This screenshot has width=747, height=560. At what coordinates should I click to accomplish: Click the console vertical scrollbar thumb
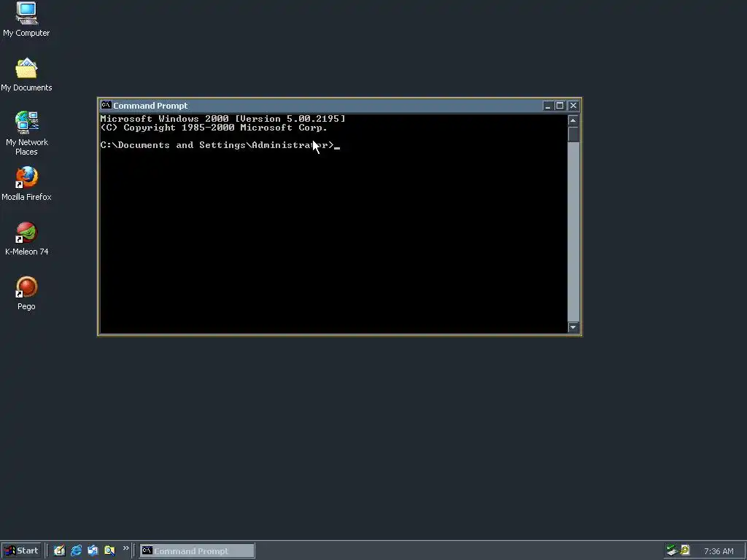click(x=573, y=134)
